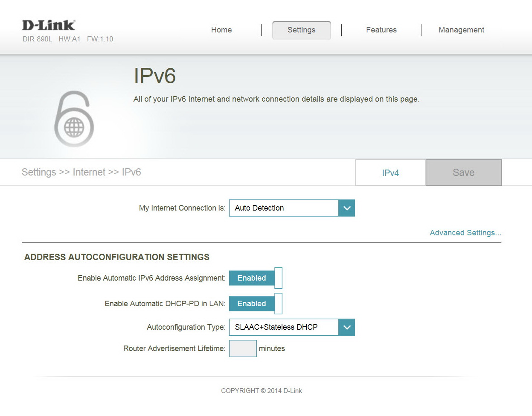The height and width of the screenshot is (416, 532).
Task: Go to the Management tab
Action: 461,30
